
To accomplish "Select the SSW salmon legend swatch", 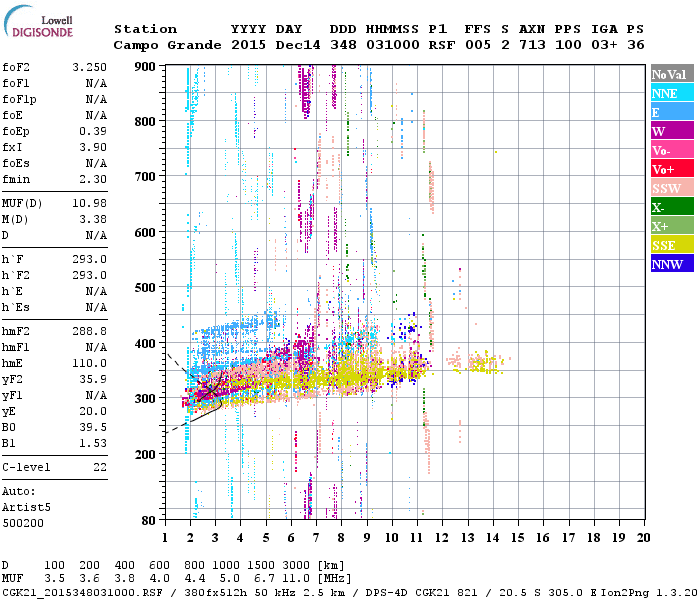I will [672, 188].
